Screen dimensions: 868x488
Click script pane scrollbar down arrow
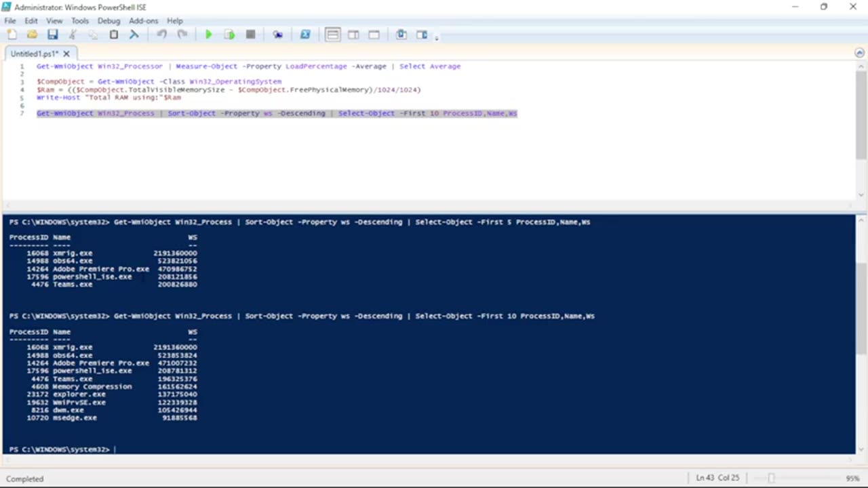click(x=861, y=195)
